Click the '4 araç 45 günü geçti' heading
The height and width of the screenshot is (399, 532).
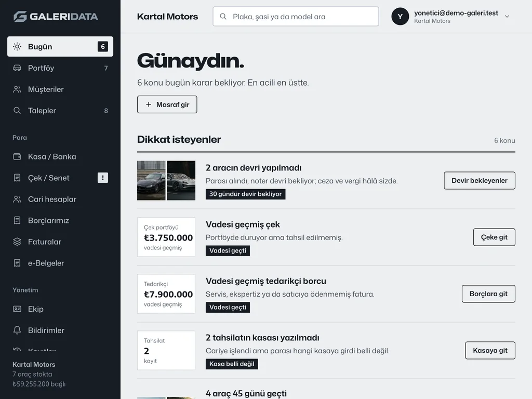246,394
